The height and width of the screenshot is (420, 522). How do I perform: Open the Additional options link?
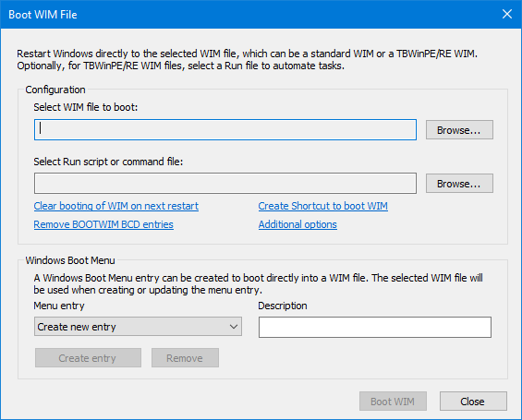(x=297, y=224)
